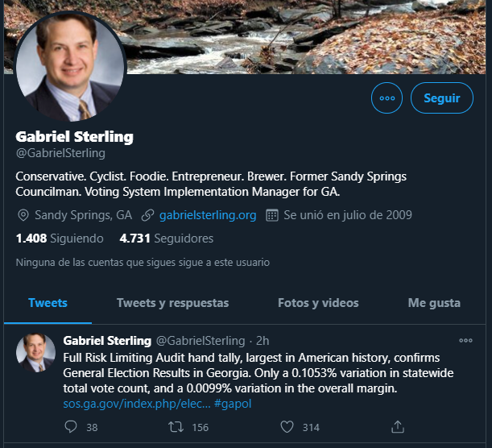This screenshot has height=448, width=492.
Task: View the 4.731 Seguidores list
Action: pyautogui.click(x=167, y=239)
